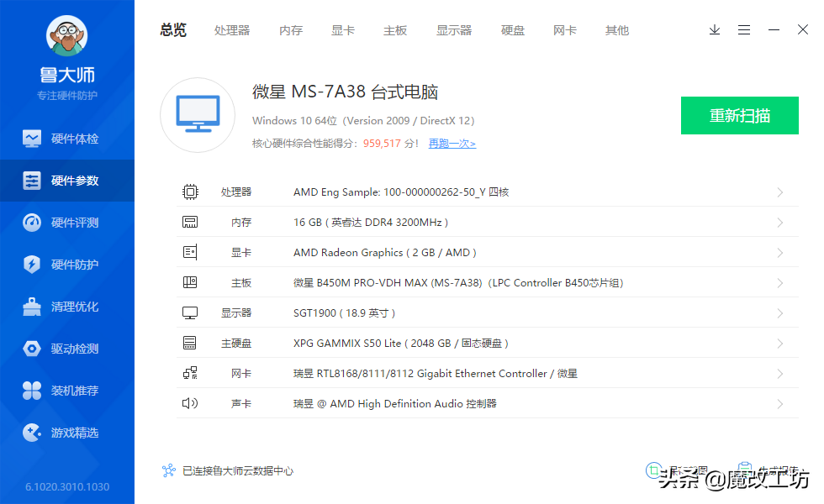Click the 处理器 CPU chip icon
This screenshot has height=504, width=824.
pyautogui.click(x=190, y=192)
